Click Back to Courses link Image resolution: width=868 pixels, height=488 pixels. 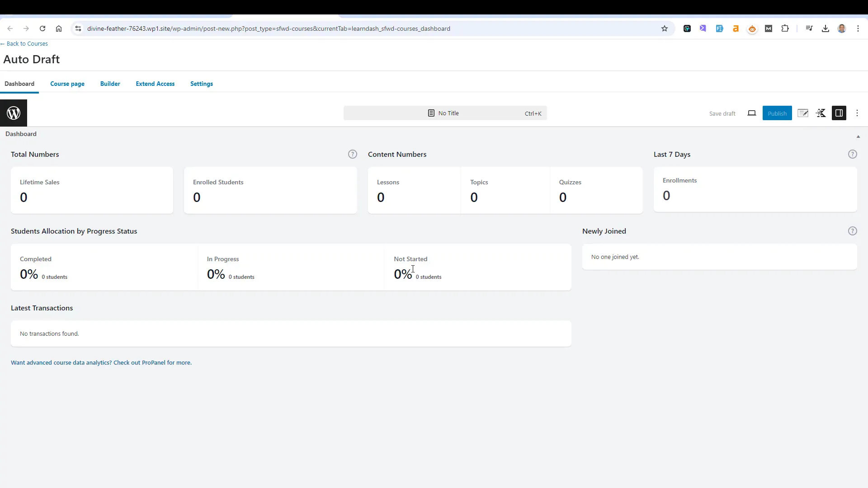point(27,43)
